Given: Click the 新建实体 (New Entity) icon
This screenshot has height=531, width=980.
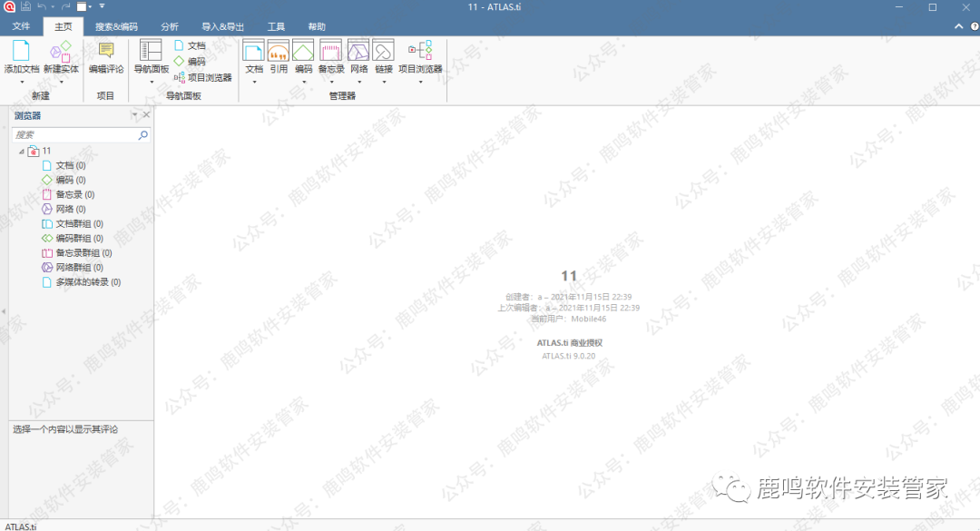Looking at the screenshot, I should (61, 51).
